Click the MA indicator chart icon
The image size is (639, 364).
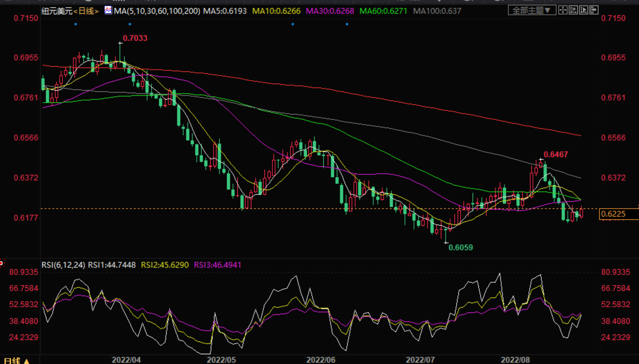pos(108,10)
